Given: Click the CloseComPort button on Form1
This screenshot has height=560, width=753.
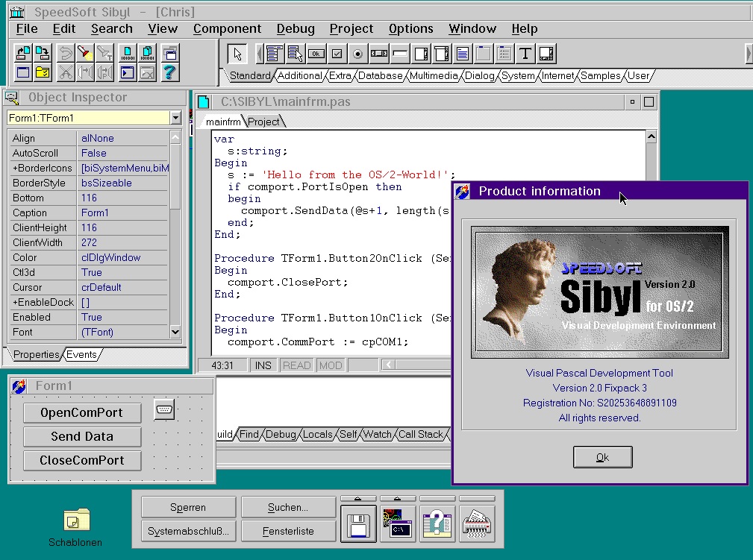Looking at the screenshot, I should pos(82,461).
